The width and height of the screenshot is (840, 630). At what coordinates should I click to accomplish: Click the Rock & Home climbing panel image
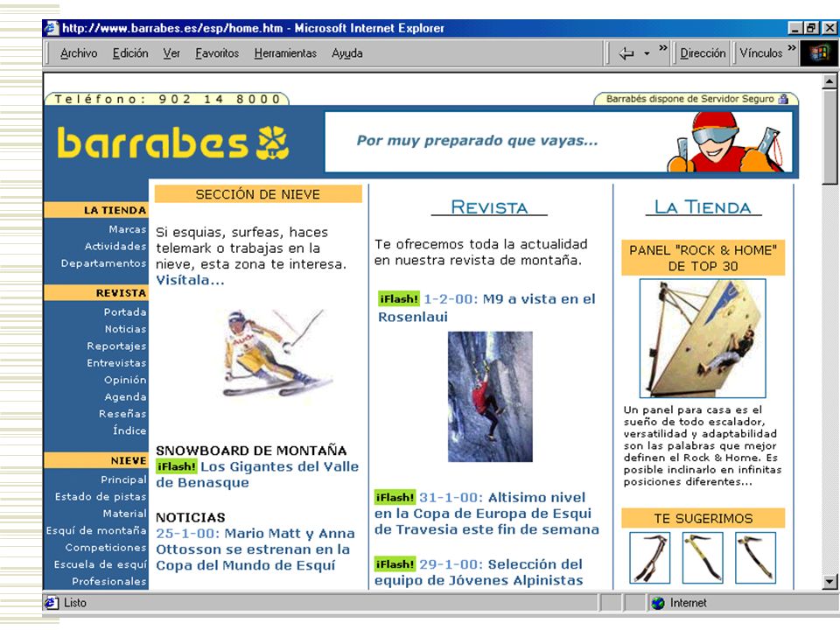click(x=703, y=338)
